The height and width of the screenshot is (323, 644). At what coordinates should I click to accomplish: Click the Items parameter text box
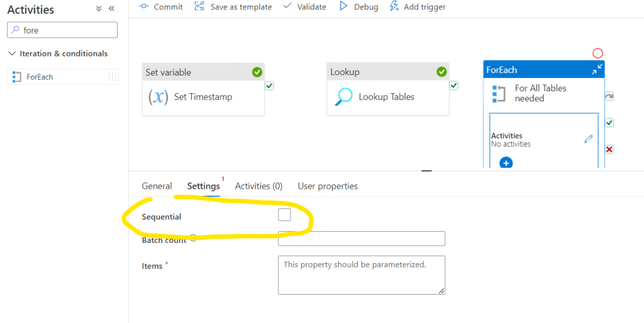361,275
